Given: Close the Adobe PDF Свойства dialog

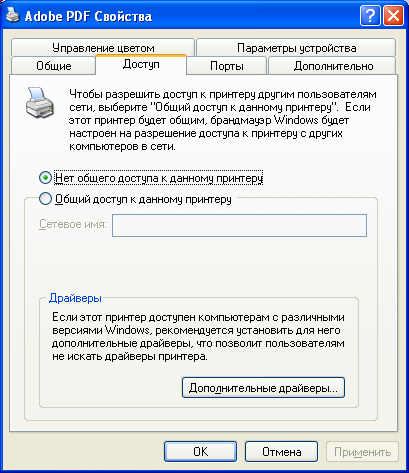Looking at the screenshot, I should click(x=393, y=15).
